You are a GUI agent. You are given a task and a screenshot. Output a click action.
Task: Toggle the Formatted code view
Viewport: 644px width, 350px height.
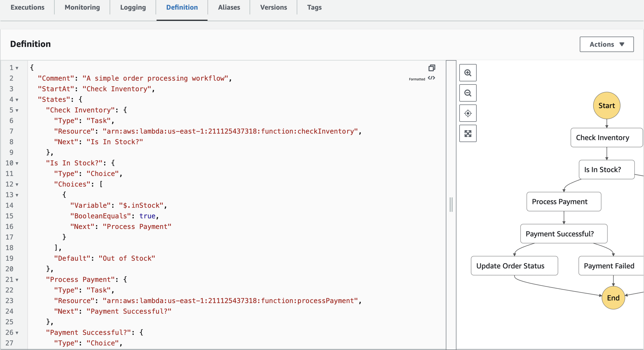[x=431, y=78]
